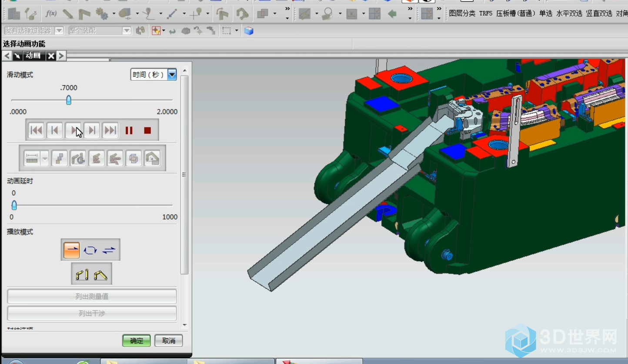The image size is (628, 364).
Task: Click the green back arrow icon
Action: click(x=392, y=14)
